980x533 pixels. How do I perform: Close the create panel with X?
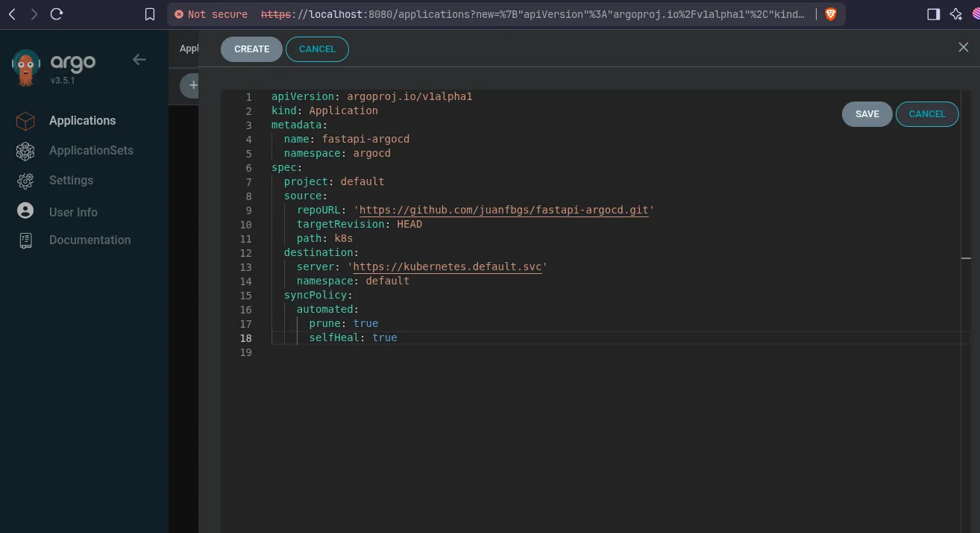pyautogui.click(x=963, y=47)
